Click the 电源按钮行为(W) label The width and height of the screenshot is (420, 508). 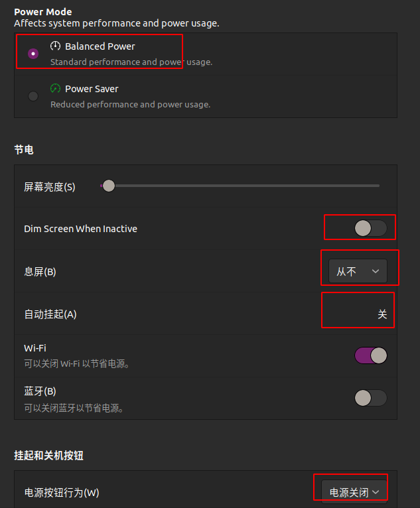[x=62, y=493]
